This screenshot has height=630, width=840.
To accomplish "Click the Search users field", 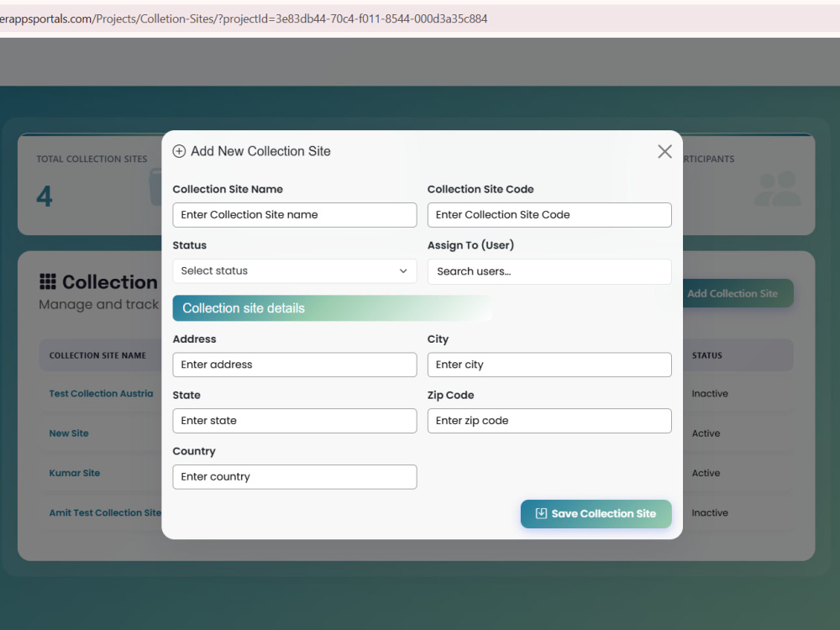I will pyautogui.click(x=549, y=271).
